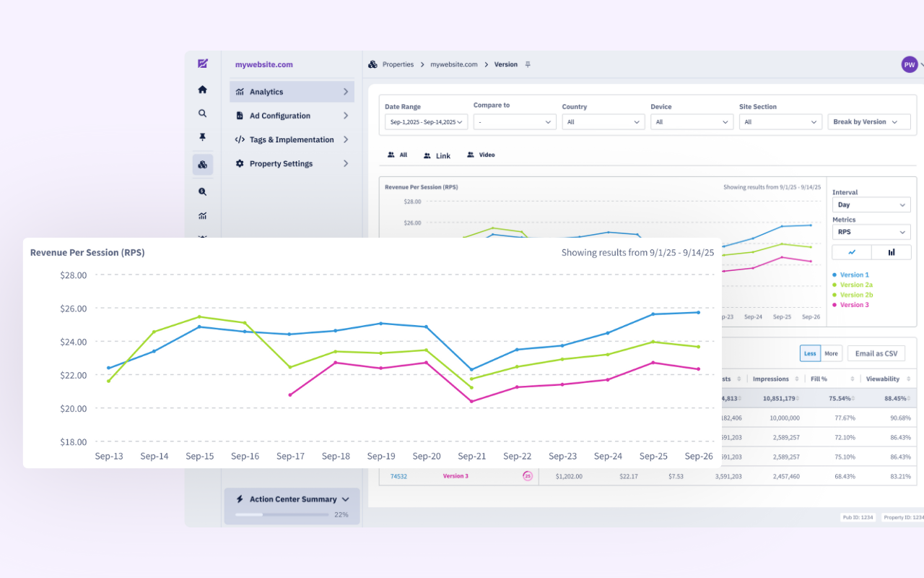
Task: Click the pin icon beside Version breadcrumb
Action: [528, 64]
